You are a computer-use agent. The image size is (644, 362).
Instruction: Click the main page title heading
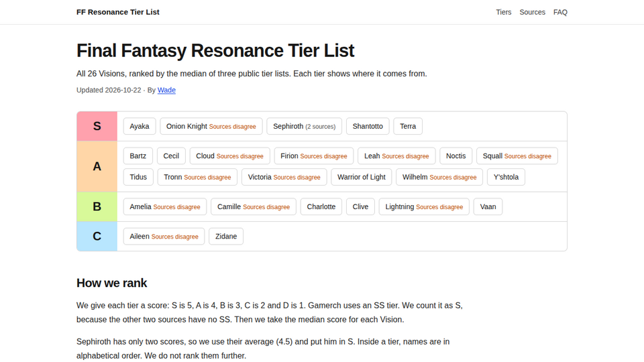(215, 50)
